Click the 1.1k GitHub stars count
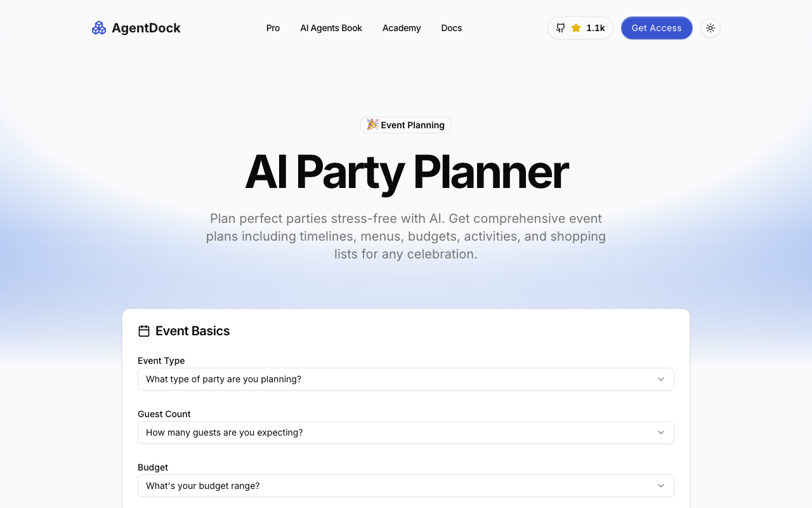 [x=595, y=28]
